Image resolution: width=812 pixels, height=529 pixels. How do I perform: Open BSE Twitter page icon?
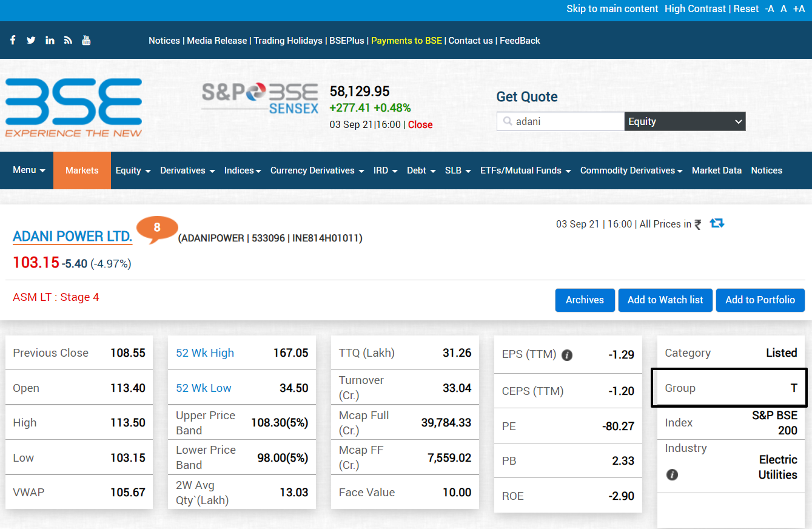point(31,40)
